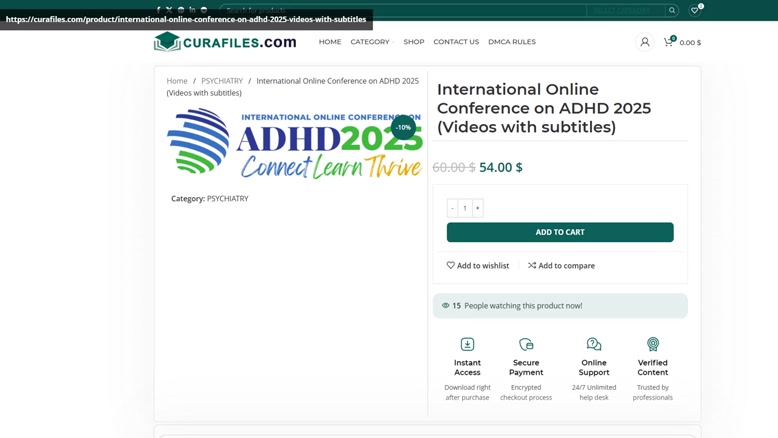This screenshot has width=778, height=438.
Task: Click PSYCHIATRY breadcrumb link
Action: coord(222,81)
